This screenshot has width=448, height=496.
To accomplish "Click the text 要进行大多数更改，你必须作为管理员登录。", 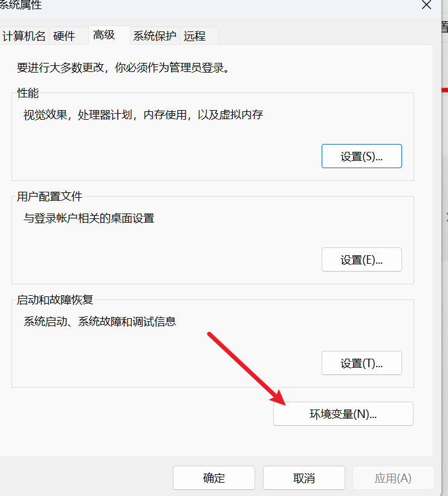I will coord(123,67).
